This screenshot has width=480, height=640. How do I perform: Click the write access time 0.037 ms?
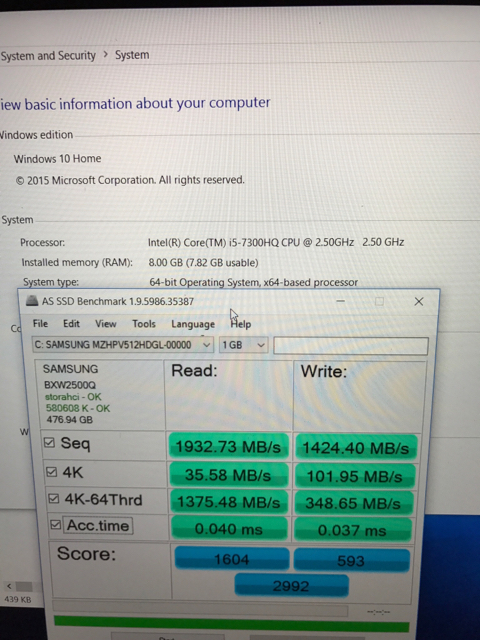click(x=352, y=530)
